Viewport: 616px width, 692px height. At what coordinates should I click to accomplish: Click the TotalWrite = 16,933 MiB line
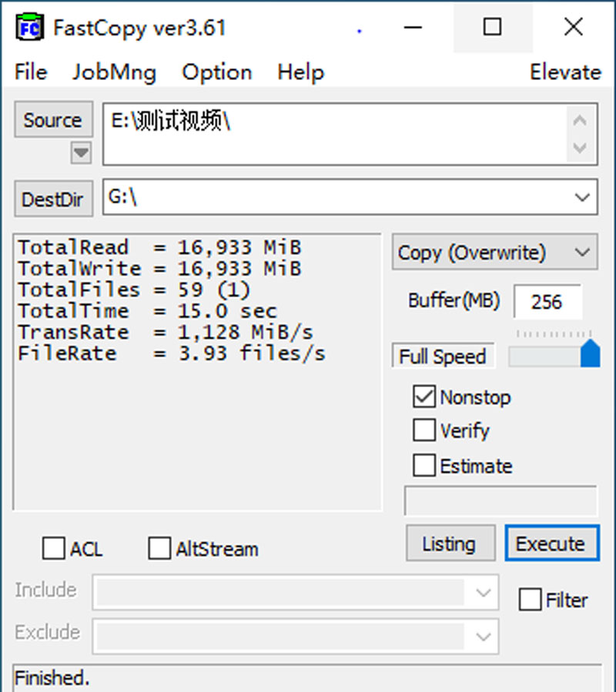(x=160, y=269)
